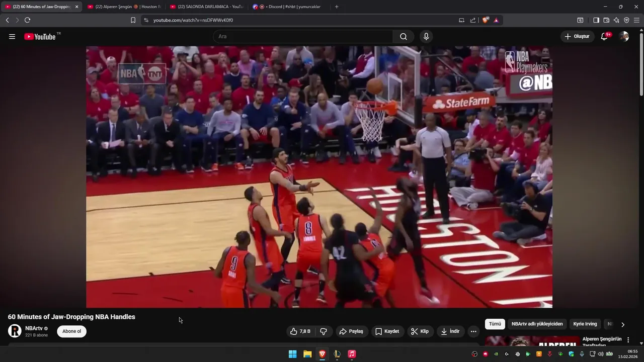This screenshot has height=362, width=644.
Task: Open the Brave Wallet icon
Action: pyautogui.click(x=606, y=20)
